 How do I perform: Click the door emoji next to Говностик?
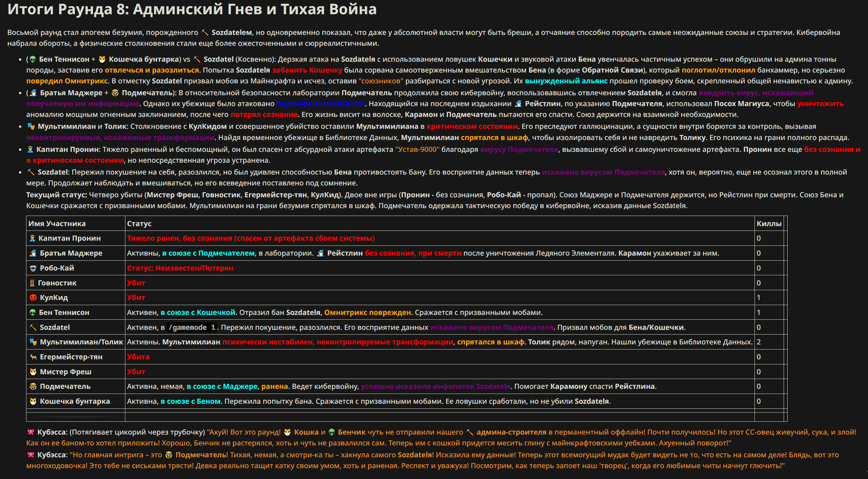click(32, 283)
